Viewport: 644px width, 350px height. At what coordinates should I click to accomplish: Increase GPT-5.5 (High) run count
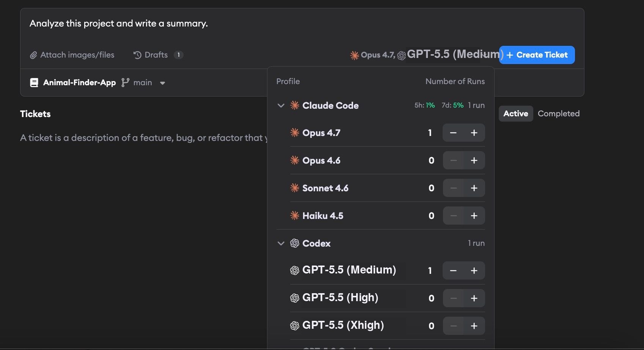point(474,298)
